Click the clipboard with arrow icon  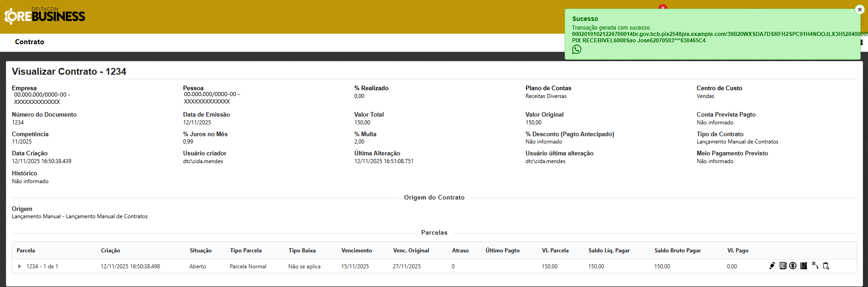[826, 266]
